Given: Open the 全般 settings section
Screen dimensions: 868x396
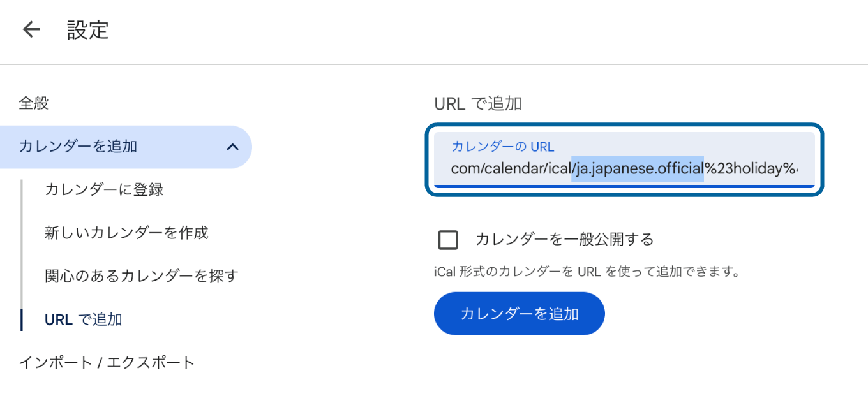Looking at the screenshot, I should 34,103.
